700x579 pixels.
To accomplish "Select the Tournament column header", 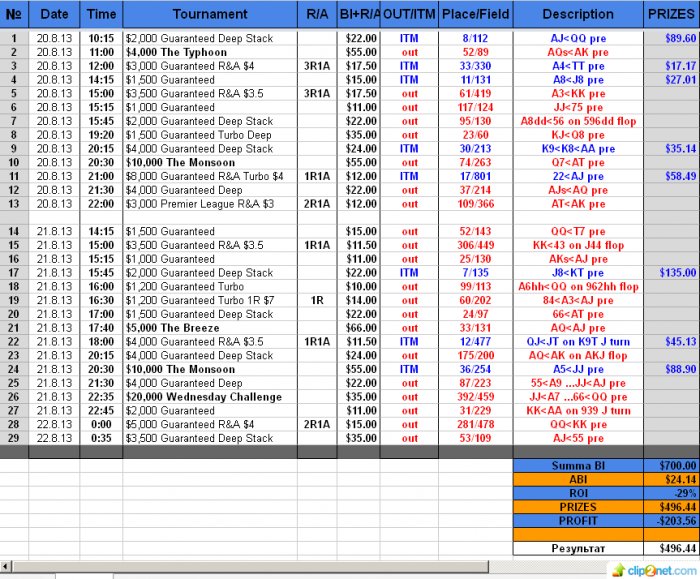I will pos(210,14).
